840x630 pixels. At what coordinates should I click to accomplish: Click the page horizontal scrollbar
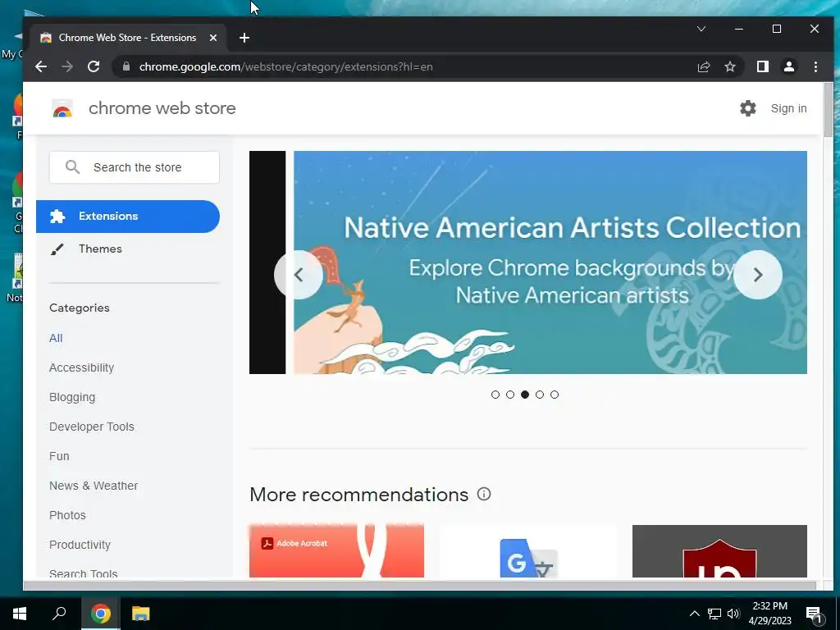tap(419, 586)
